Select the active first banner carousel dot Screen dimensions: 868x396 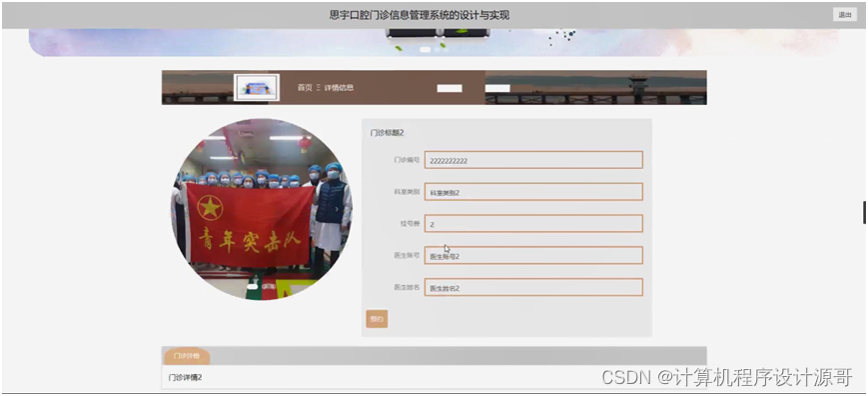(426, 49)
